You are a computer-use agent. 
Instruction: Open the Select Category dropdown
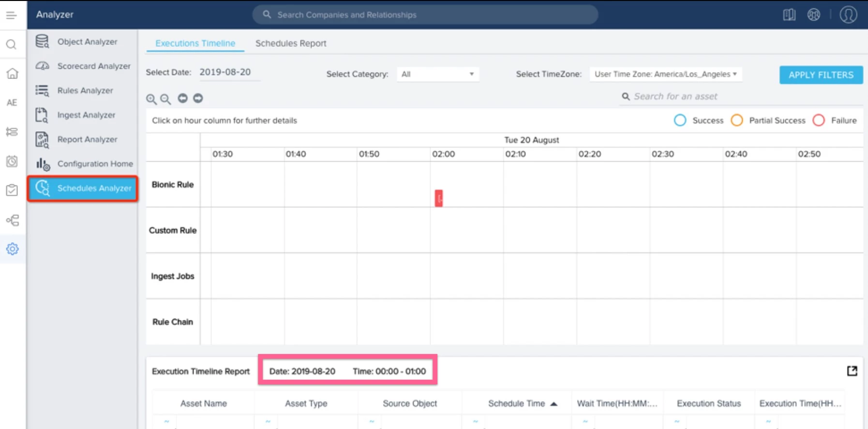coord(438,74)
